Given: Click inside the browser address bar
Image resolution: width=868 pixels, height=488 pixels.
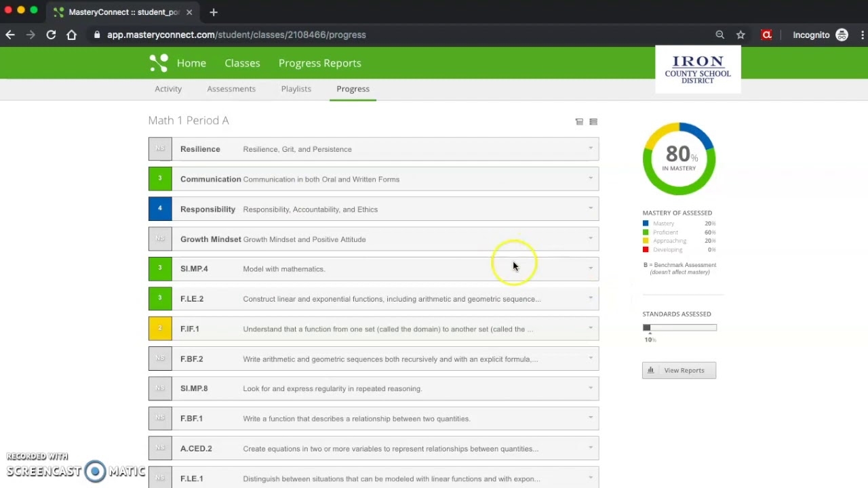Looking at the screenshot, I should click(x=271, y=35).
